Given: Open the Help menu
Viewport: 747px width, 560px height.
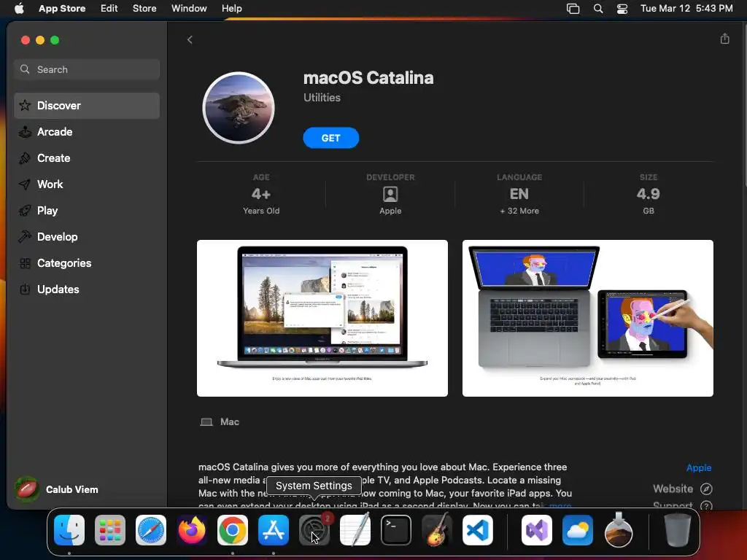Looking at the screenshot, I should pyautogui.click(x=231, y=8).
